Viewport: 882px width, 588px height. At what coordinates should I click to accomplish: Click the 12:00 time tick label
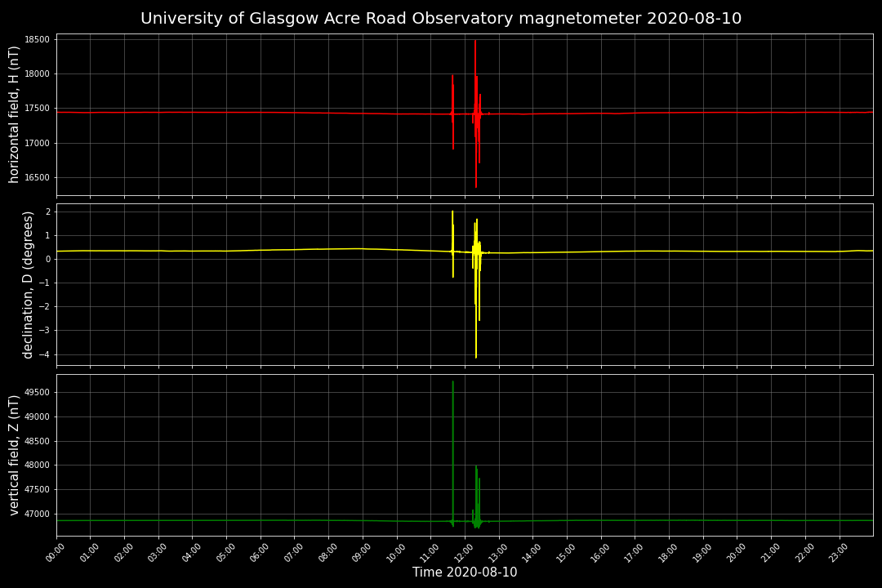[465, 553]
